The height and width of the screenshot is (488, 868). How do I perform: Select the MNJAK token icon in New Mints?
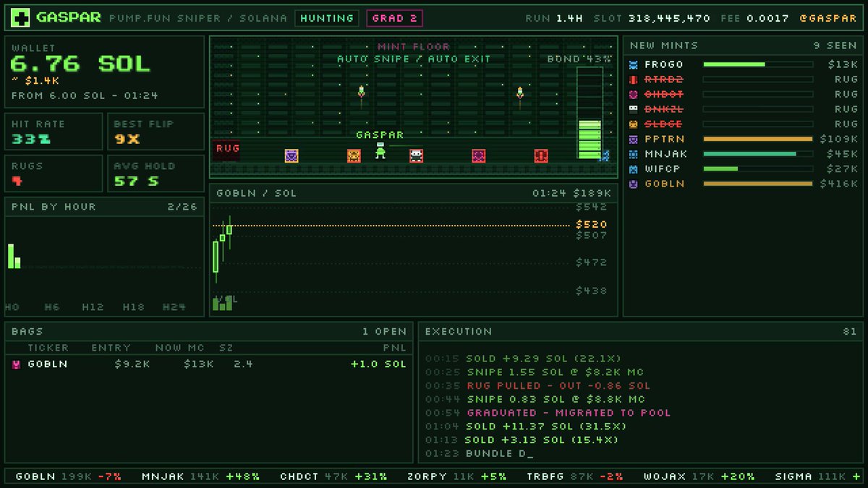tap(634, 154)
